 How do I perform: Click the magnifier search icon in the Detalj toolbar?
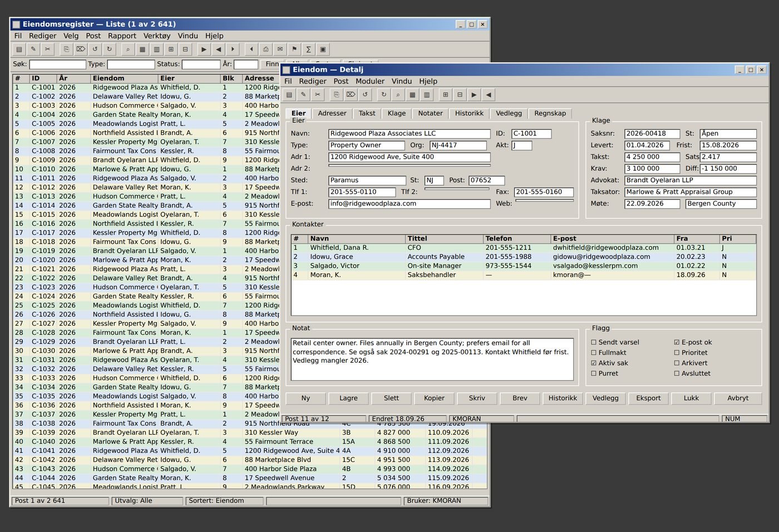[398, 95]
